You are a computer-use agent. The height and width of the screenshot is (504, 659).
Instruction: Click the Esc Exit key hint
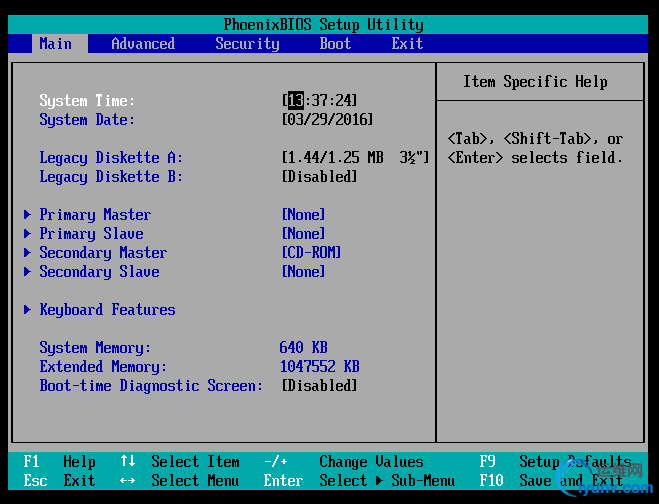(59, 480)
